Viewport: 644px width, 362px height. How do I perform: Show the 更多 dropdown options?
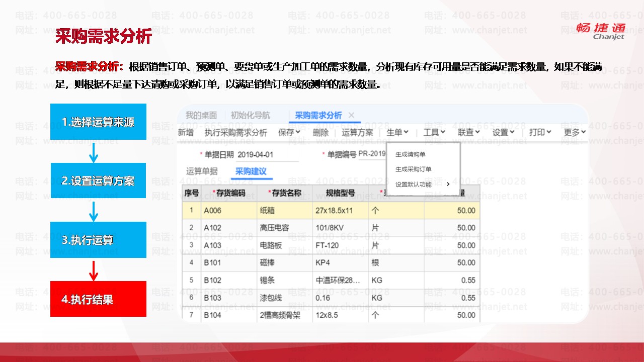[x=575, y=132]
